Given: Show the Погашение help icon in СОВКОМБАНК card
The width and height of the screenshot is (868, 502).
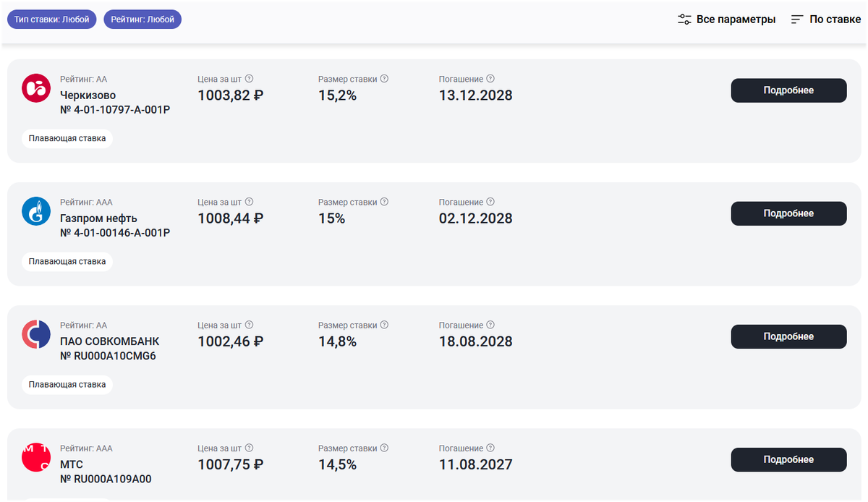Looking at the screenshot, I should (490, 325).
